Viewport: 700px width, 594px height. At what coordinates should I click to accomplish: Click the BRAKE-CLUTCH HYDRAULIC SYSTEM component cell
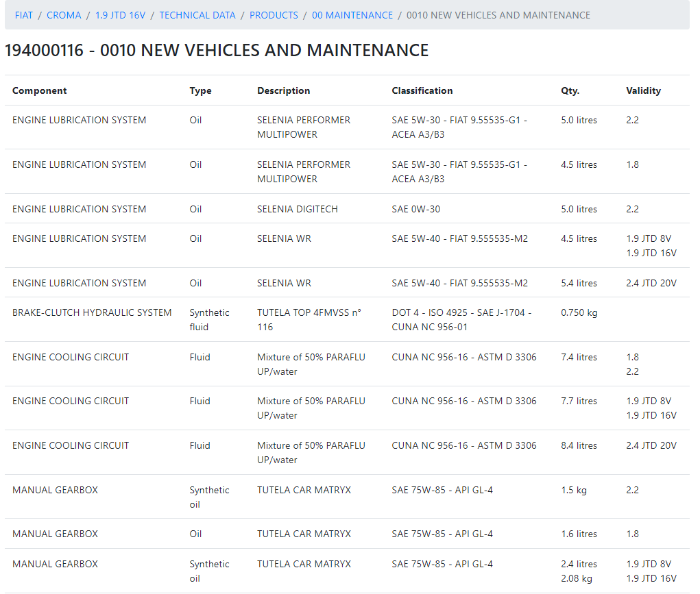92,312
